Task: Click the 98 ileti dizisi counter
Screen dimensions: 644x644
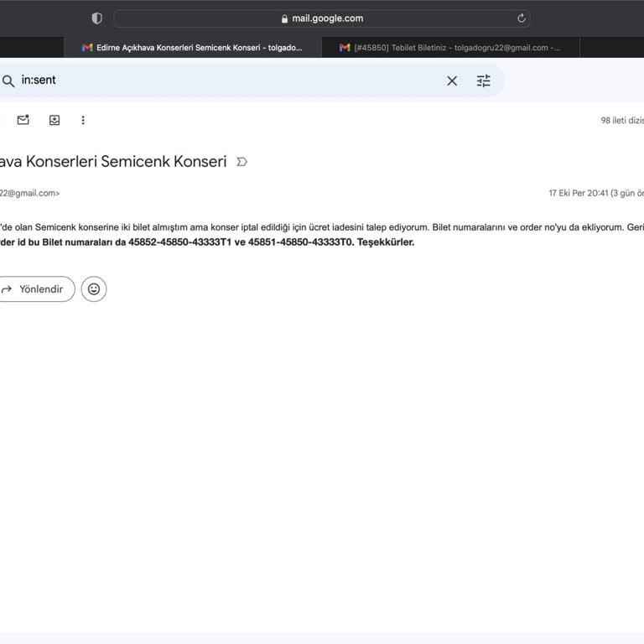Action: 621,120
